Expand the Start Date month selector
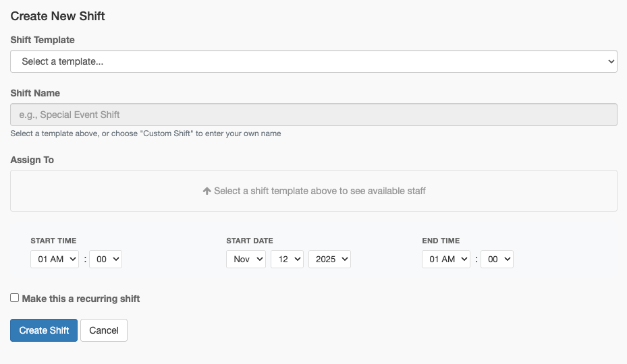Image resolution: width=627 pixels, height=364 pixels. 246,259
